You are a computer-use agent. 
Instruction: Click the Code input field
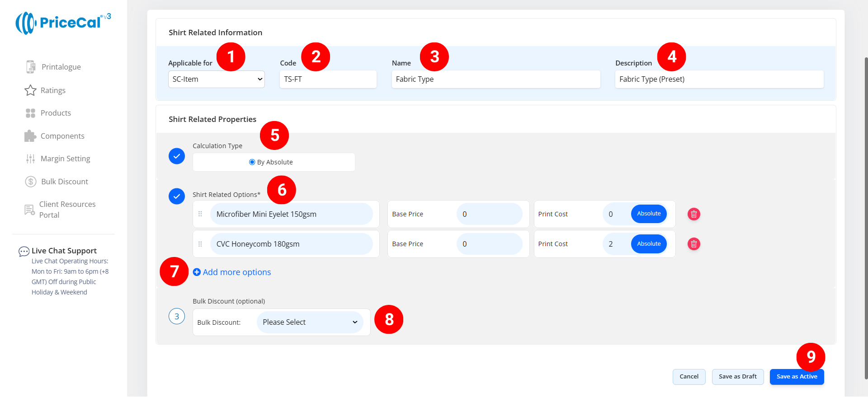(328, 79)
